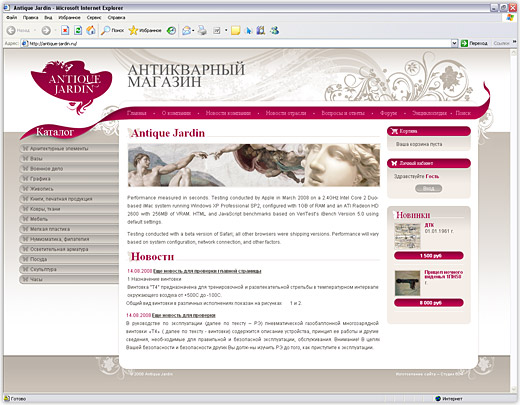
Task: Click the cart icon in Корзина header
Action: (x=395, y=131)
